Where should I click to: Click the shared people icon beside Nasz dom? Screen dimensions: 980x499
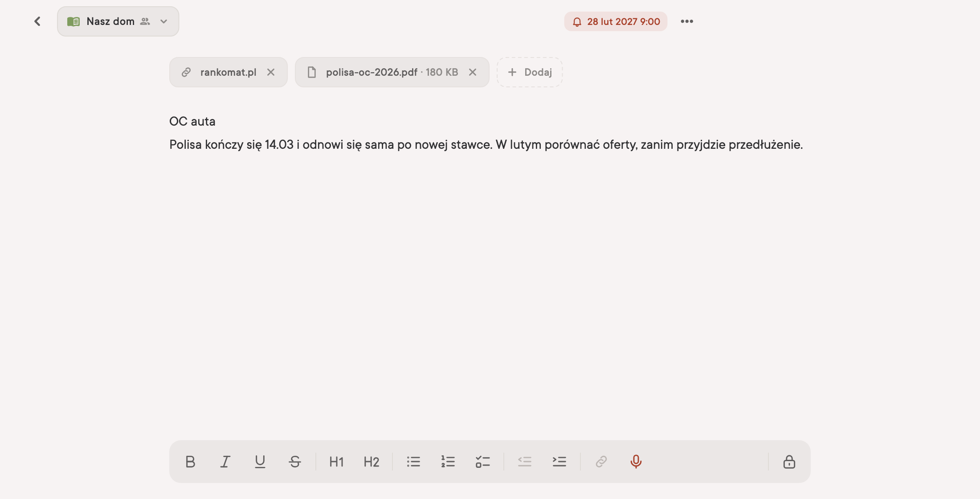click(x=145, y=21)
